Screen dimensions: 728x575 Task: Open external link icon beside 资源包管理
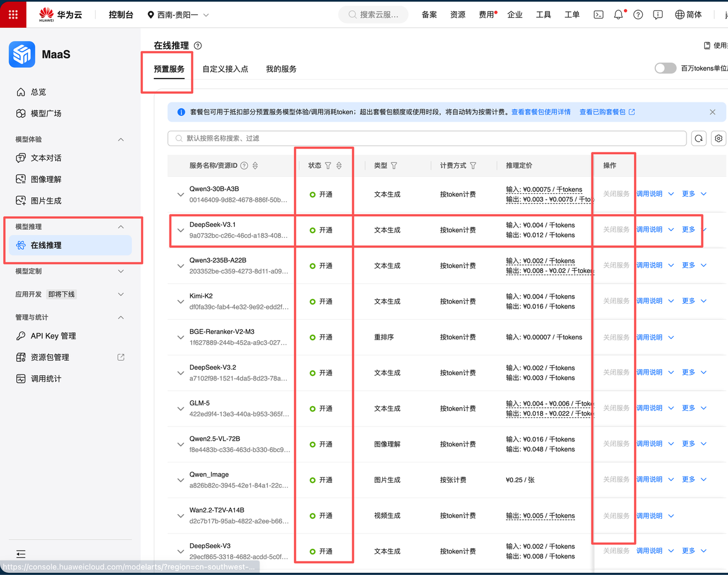(121, 357)
